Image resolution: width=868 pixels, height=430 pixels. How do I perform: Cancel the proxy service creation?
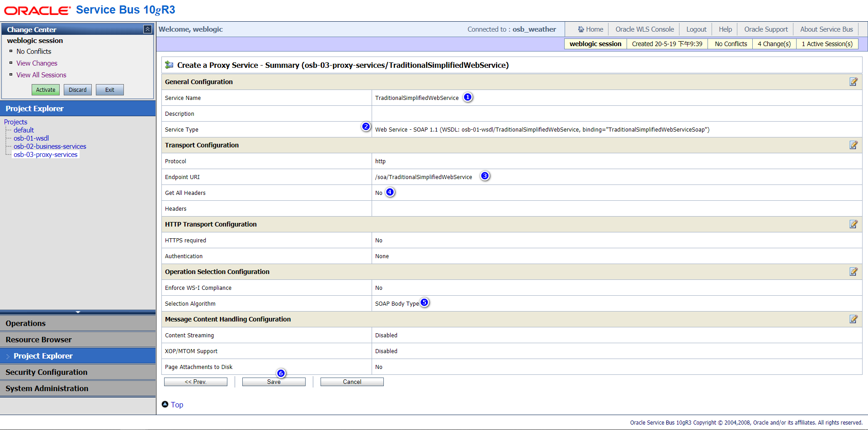(352, 382)
